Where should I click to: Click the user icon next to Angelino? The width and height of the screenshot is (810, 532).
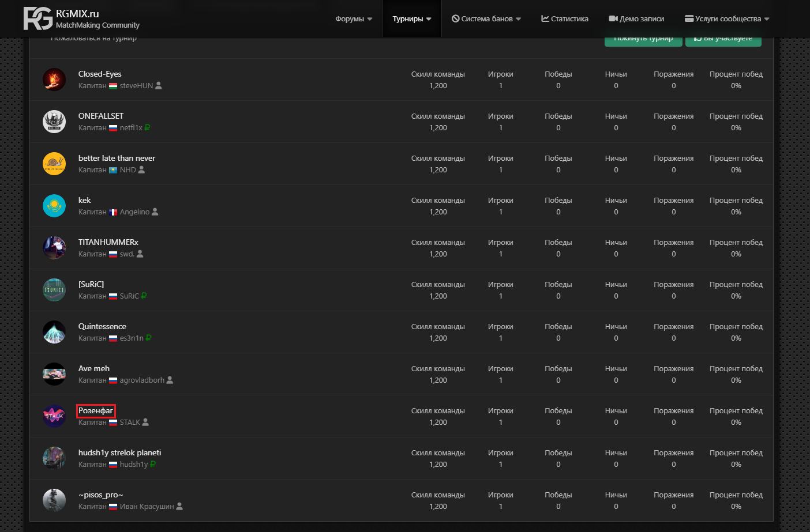[155, 212]
